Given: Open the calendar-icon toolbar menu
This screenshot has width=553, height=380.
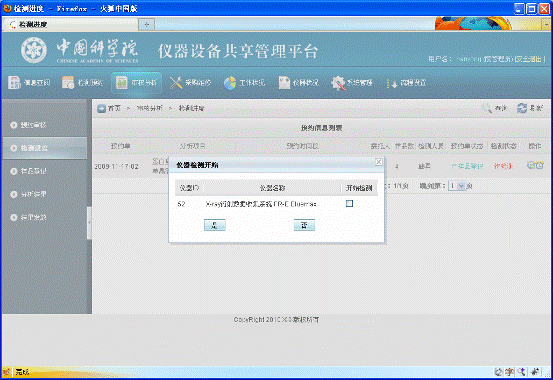Looking at the screenshot, I should (x=82, y=83).
